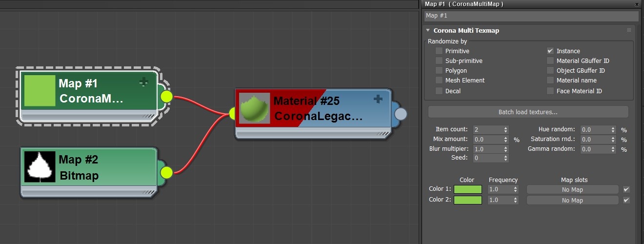
Task: Click Item count spinner arrows
Action: (505, 130)
